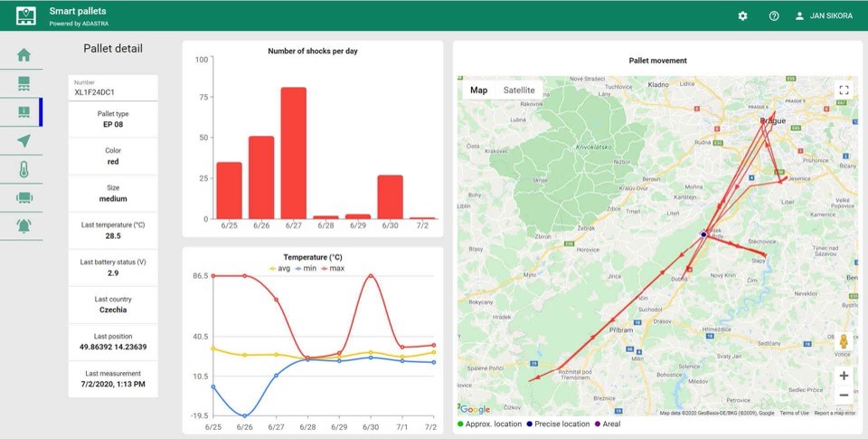Click the 6/25 shocks bar
868x439 pixels.
point(229,191)
